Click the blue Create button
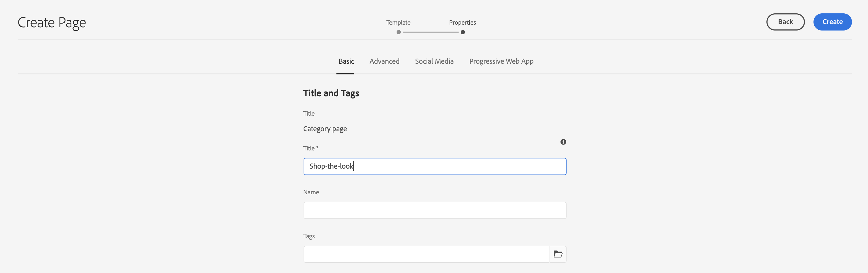Viewport: 868px width, 273px height. [x=832, y=22]
